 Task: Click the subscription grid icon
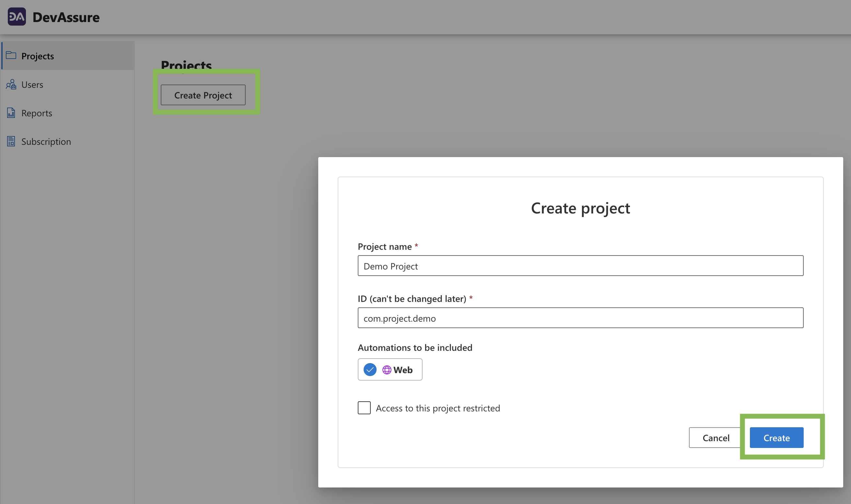[10, 141]
